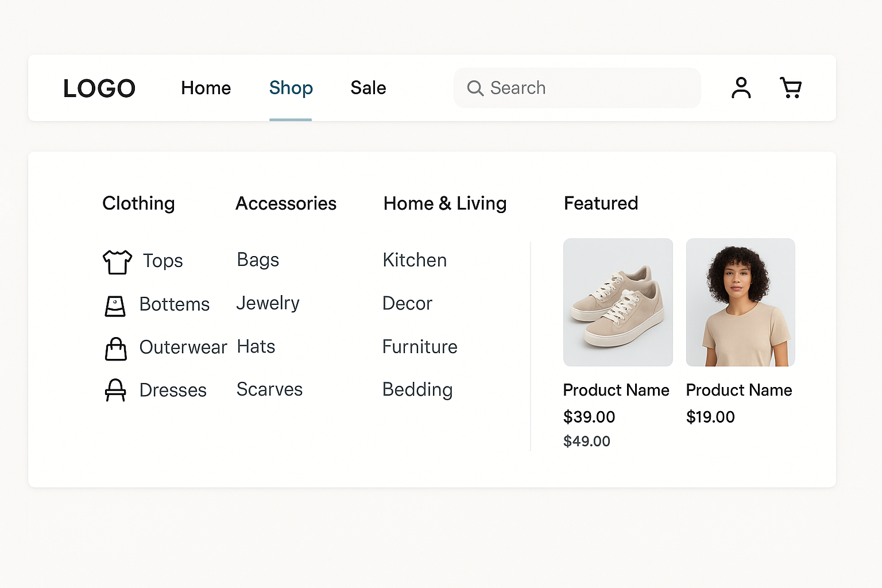882x588 pixels.
Task: Open the Home menu item
Action: coord(206,88)
